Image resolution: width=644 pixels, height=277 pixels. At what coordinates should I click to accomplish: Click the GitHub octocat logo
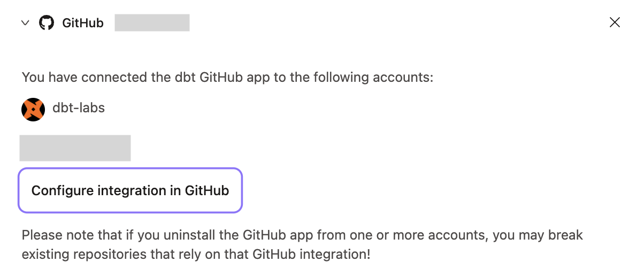[x=47, y=23]
